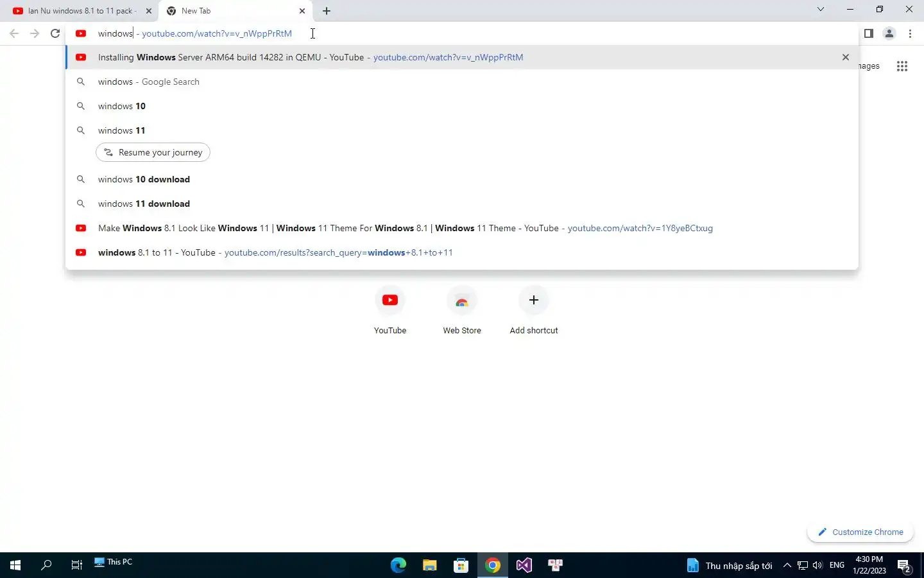924x578 pixels.
Task: Open windows 8.1 to 11 YouTube result
Action: 461,252
